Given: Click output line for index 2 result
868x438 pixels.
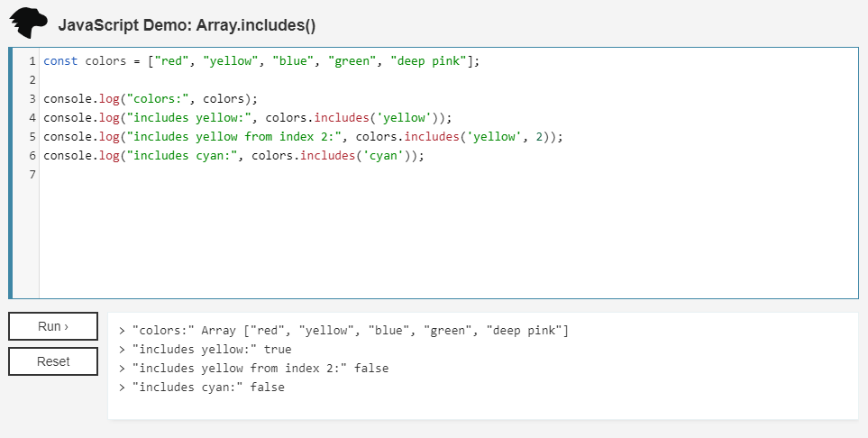Looking at the screenshot, I should pyautogui.click(x=260, y=369).
